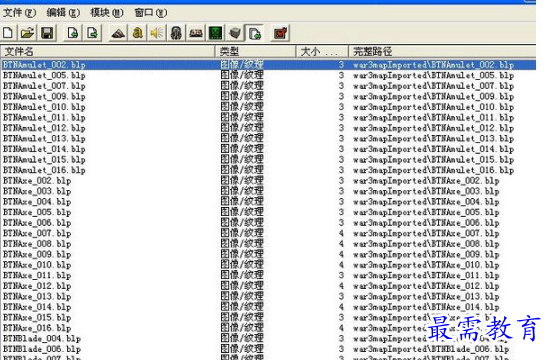Save the map with the floppy disk icon
Screen dimensions: 549x360
pos(47,33)
